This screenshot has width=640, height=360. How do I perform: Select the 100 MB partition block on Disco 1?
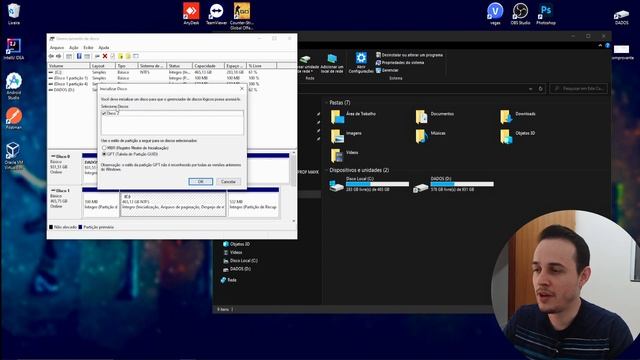pyautogui.click(x=101, y=204)
